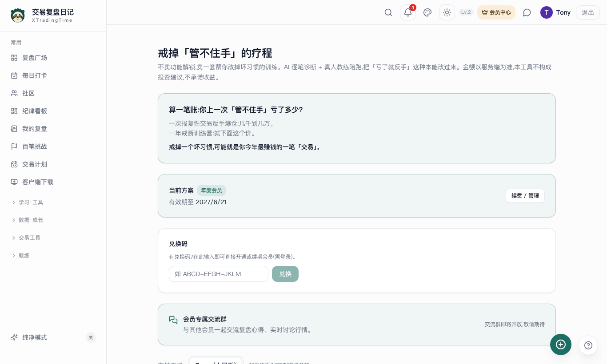The width and height of the screenshot is (607, 364).
Task: Click the 会员专属交流群 heading
Action: pyautogui.click(x=205, y=319)
